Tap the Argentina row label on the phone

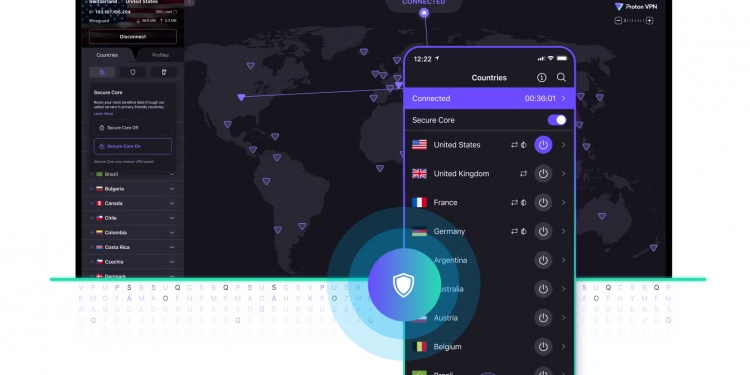(450, 260)
